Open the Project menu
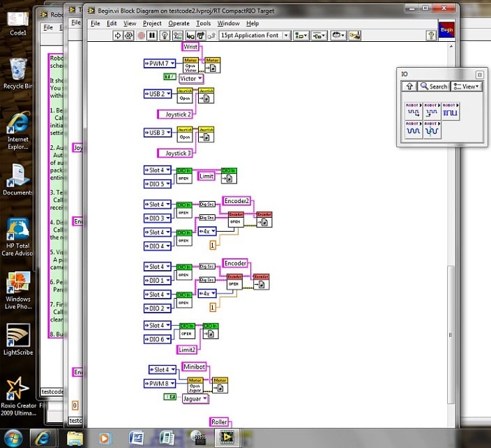This screenshot has height=448, width=491. [x=152, y=24]
